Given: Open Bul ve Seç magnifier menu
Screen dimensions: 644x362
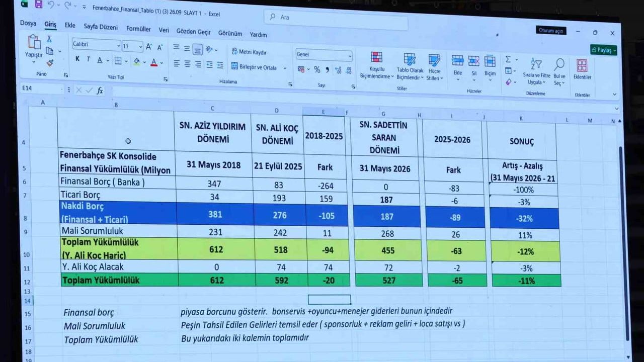Looking at the screenshot, I should click(559, 72).
